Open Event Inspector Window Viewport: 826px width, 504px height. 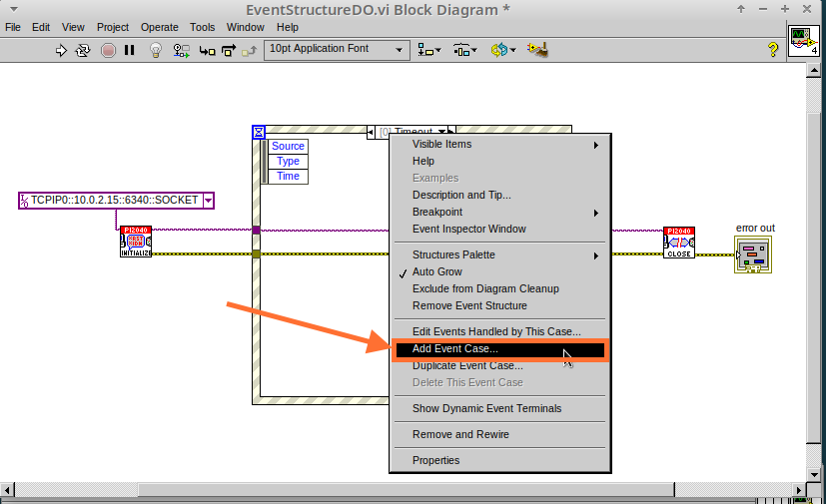[x=500, y=230]
